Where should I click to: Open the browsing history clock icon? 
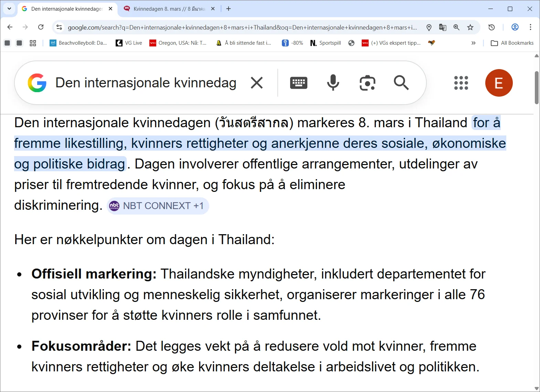[491, 27]
